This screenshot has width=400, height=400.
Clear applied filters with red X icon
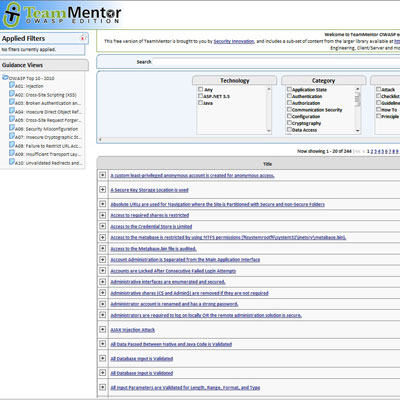[82, 38]
